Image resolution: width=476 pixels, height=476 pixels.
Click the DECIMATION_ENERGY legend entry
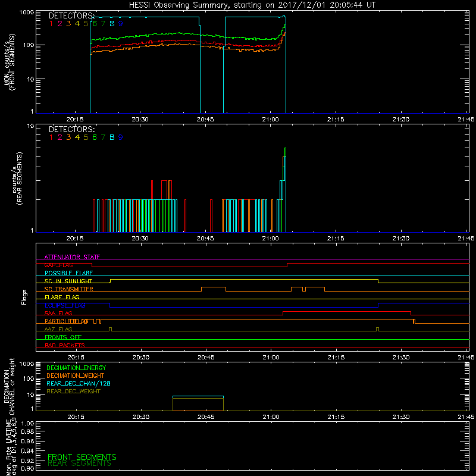click(x=76, y=368)
